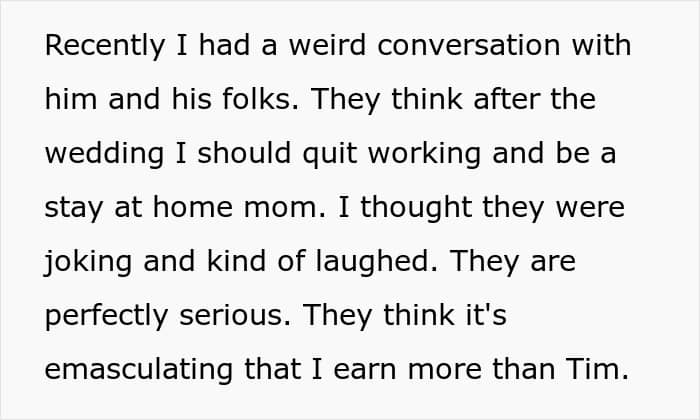Click the word "Recently" at the start of the paragraph
Image resolution: width=700 pixels, height=420 pixels.
pyautogui.click(x=105, y=46)
